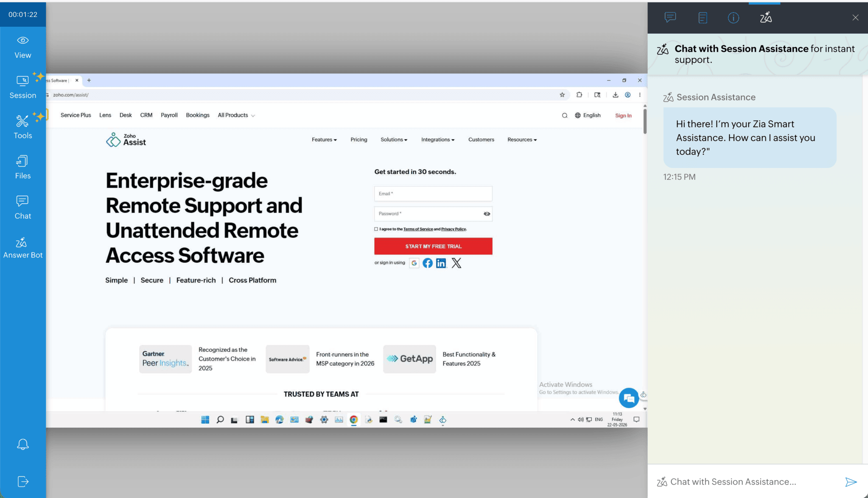Open the Windows Start menu
The width and height of the screenshot is (868, 498).
point(205,420)
